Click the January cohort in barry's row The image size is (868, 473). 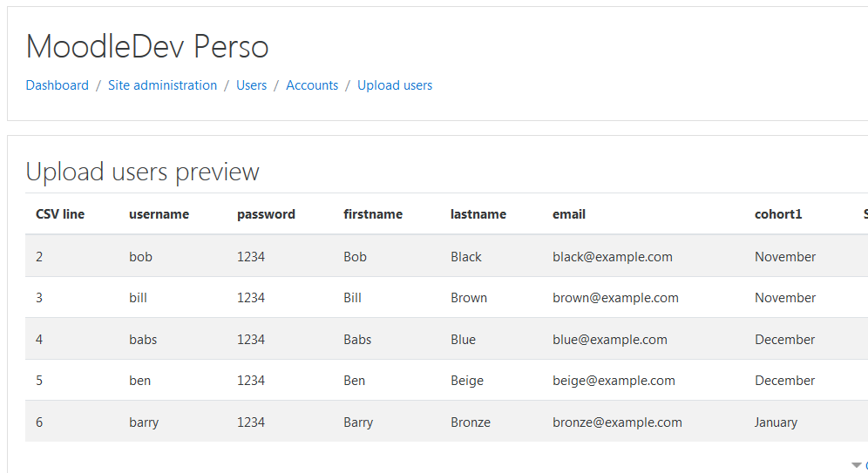(x=776, y=422)
